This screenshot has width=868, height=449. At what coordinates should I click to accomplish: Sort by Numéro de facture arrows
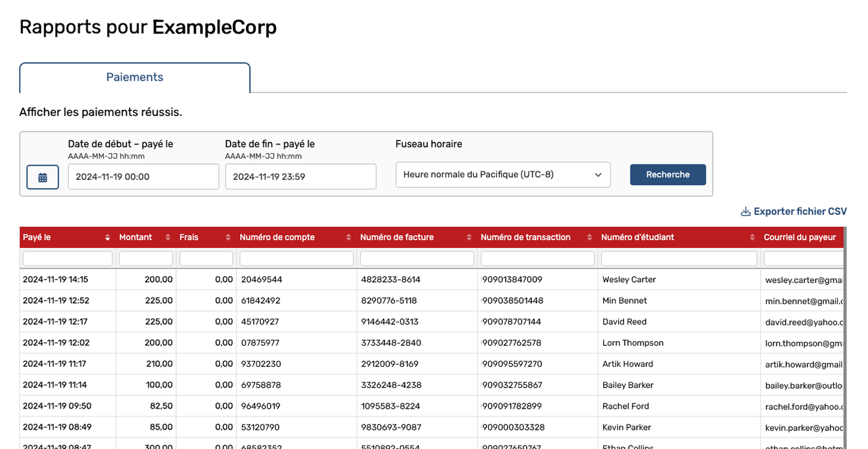click(x=469, y=238)
